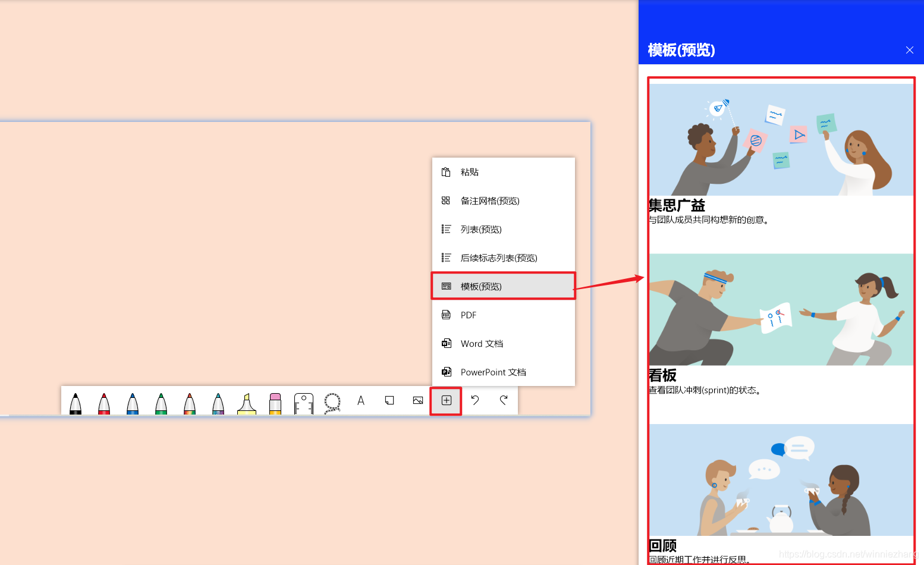Select the yellow highlighter tool
924x565 pixels.
247,403
